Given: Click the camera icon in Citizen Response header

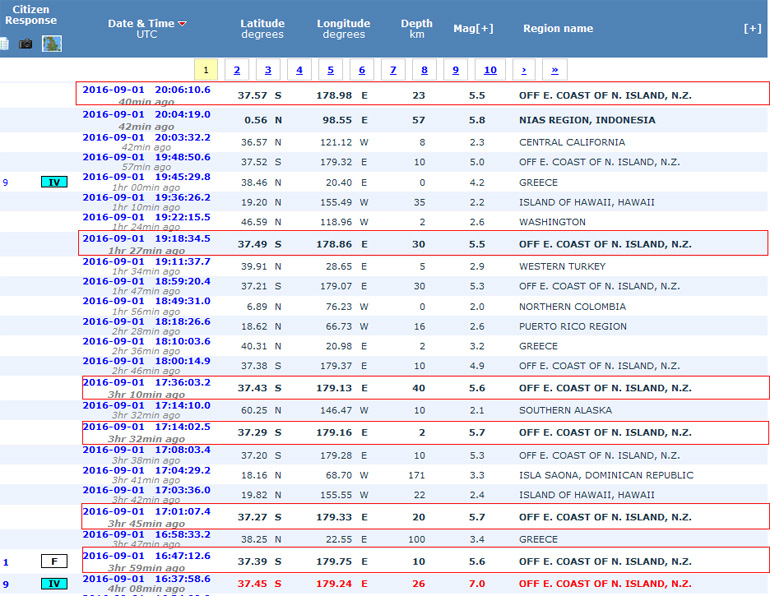Looking at the screenshot, I should pyautogui.click(x=27, y=44).
